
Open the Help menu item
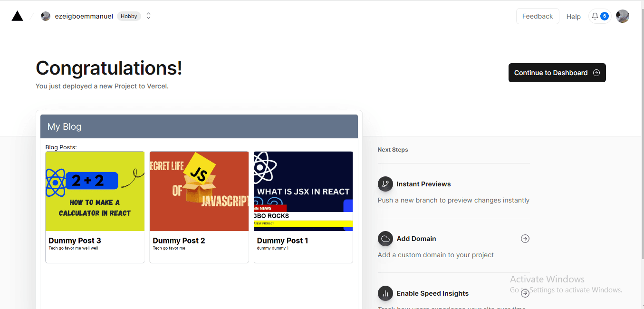(573, 16)
